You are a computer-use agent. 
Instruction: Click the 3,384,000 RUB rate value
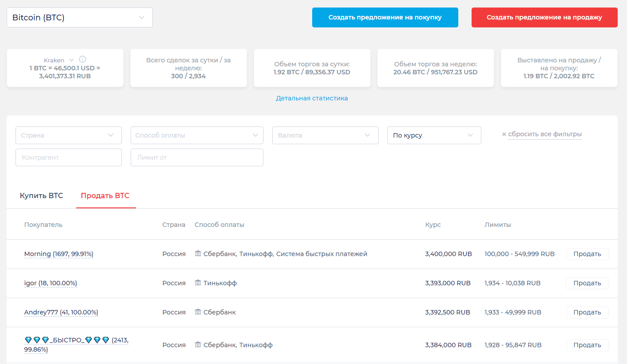448,345
